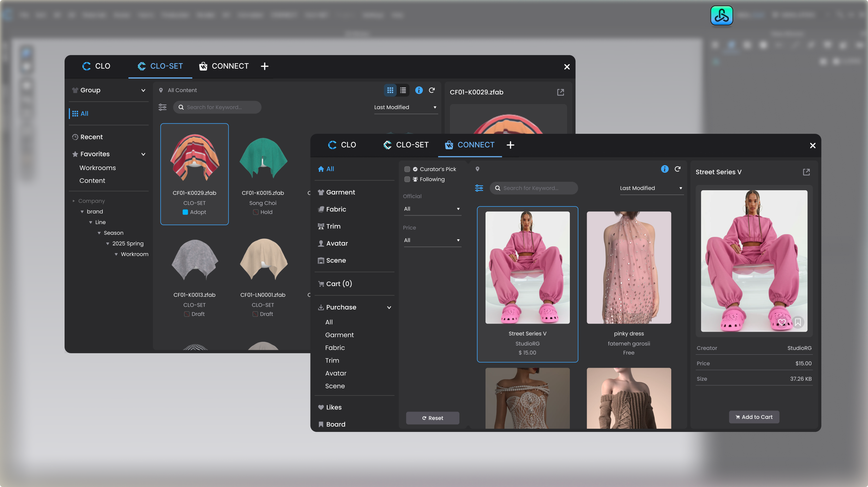Open Garment under Purchase
The height and width of the screenshot is (487, 868).
(339, 335)
